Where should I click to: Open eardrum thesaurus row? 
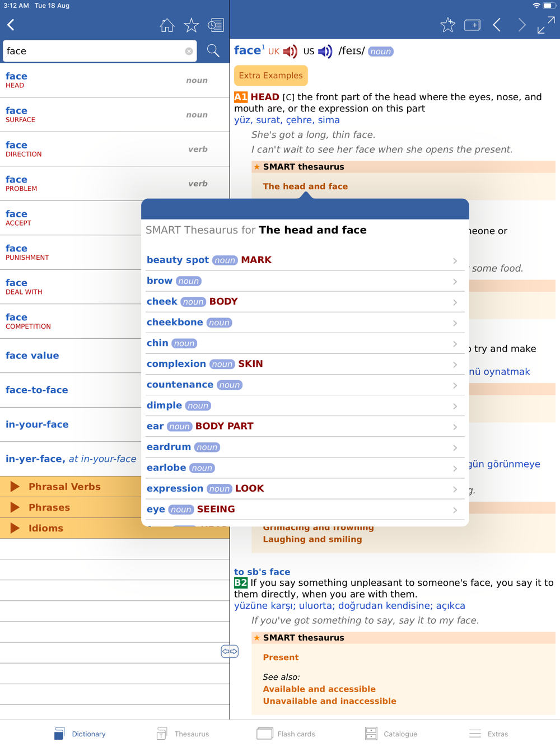pyautogui.click(x=305, y=447)
